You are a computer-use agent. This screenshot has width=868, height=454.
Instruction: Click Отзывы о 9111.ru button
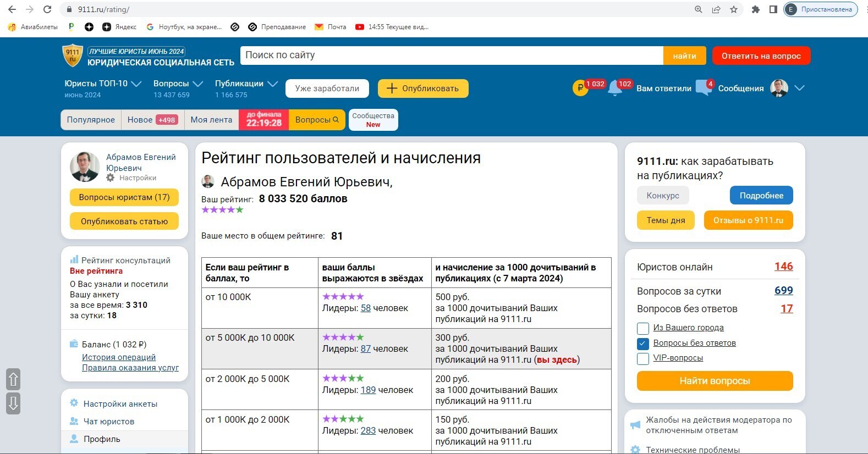click(748, 220)
